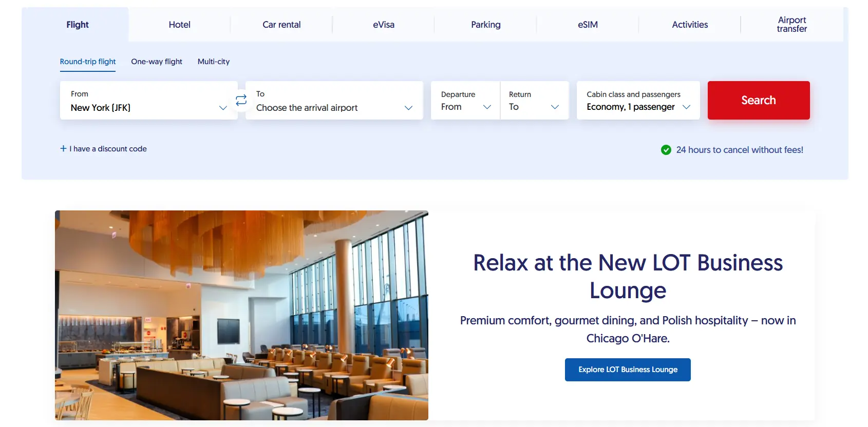Click Relax at the New LOT Business Lounge heading
The image size is (868, 427).
click(x=628, y=277)
